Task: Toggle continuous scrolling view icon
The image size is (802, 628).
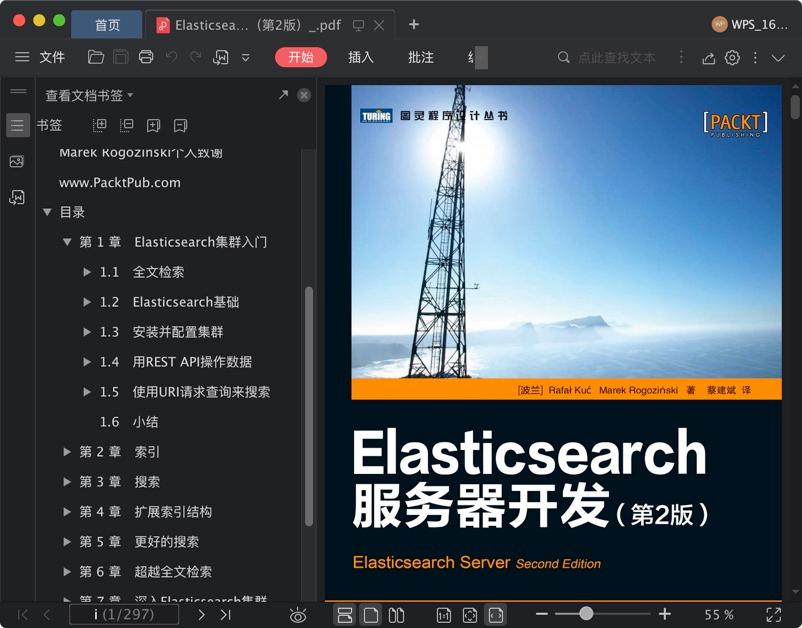Action: click(345, 615)
